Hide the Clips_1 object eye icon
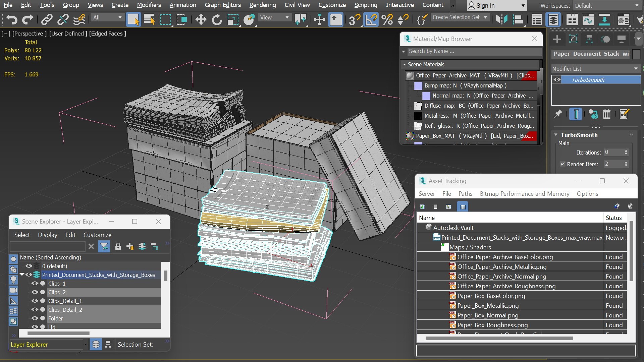The height and width of the screenshot is (362, 644). point(35,284)
